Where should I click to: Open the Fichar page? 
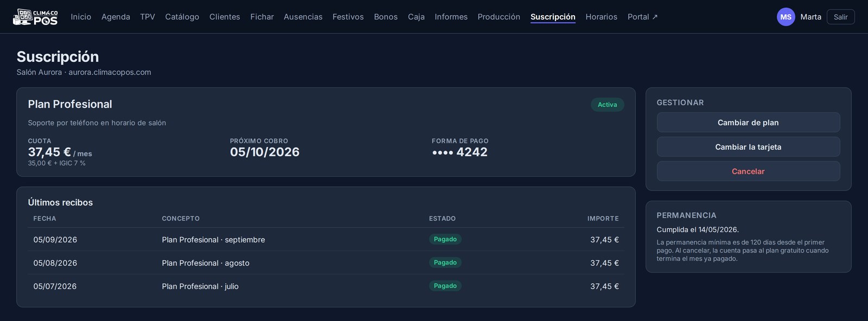[x=262, y=17]
